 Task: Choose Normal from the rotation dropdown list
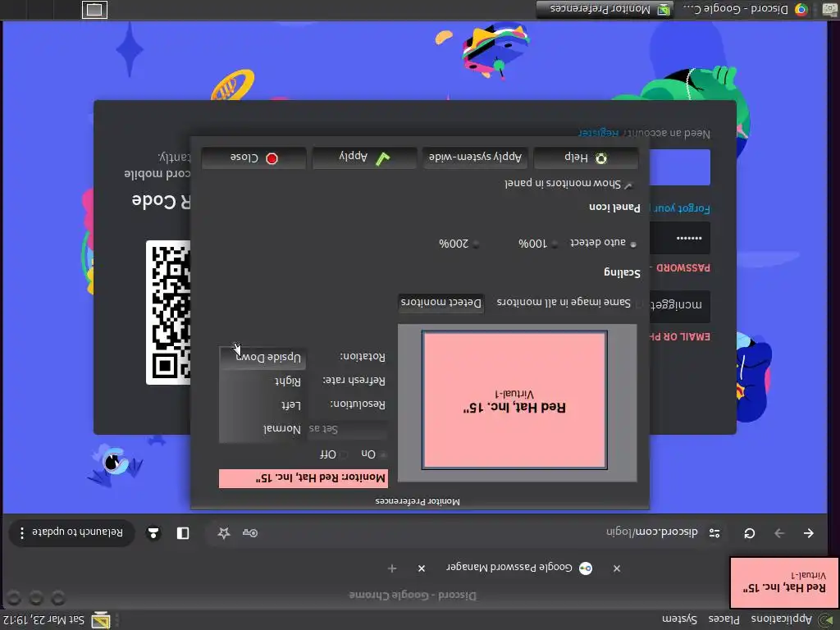263,429
